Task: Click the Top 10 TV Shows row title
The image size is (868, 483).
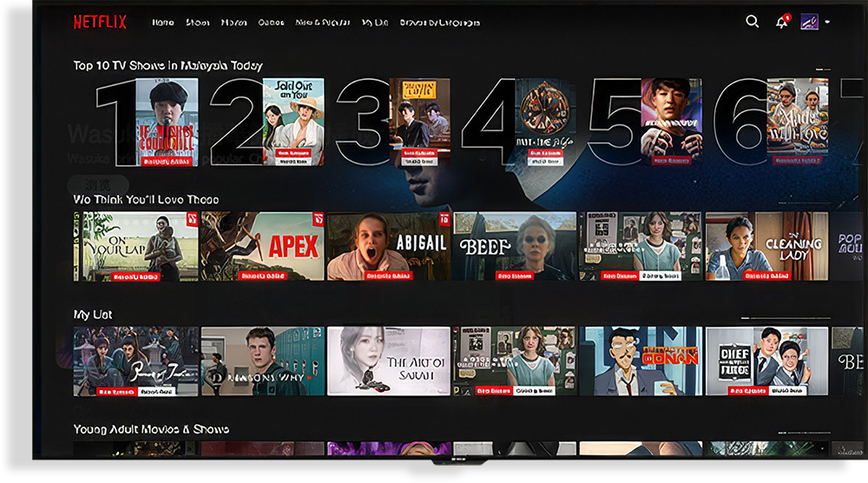Action: tap(168, 65)
